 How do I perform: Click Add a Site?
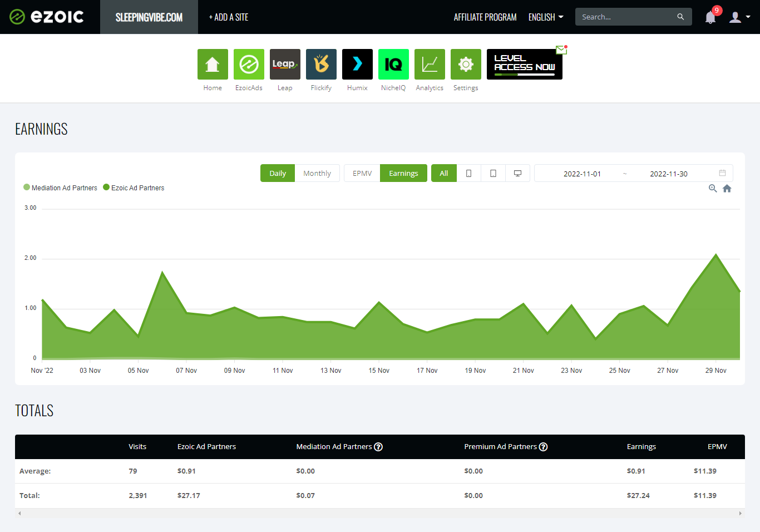tap(229, 17)
